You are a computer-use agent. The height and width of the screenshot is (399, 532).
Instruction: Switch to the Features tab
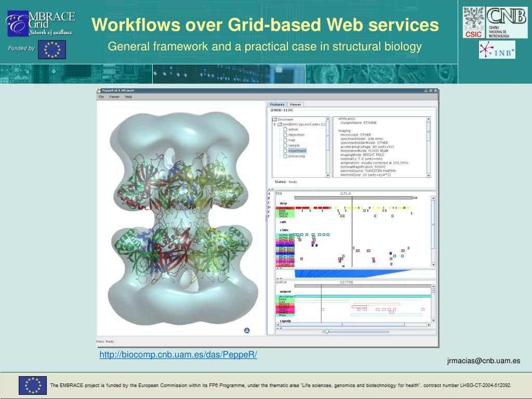coord(277,104)
